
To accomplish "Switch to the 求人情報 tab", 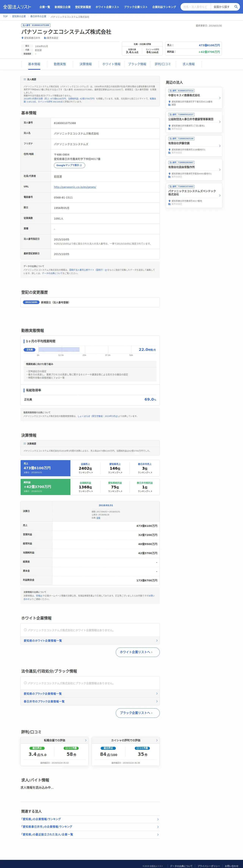I will (188, 64).
